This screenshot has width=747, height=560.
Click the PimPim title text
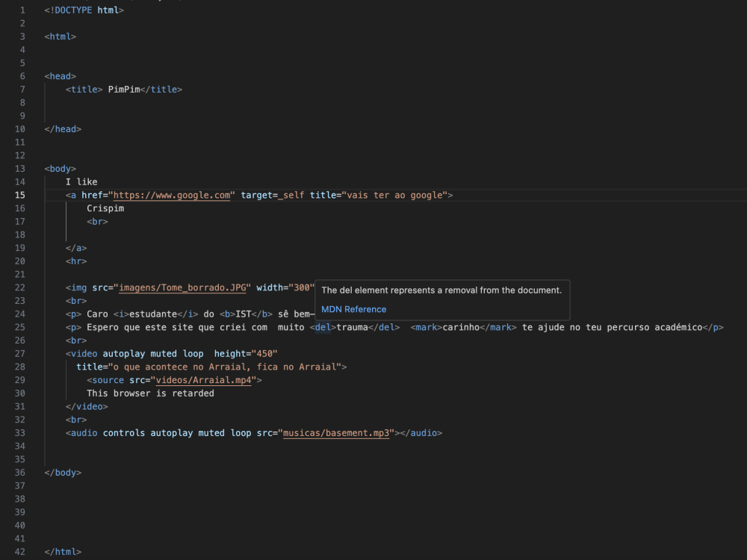click(124, 89)
